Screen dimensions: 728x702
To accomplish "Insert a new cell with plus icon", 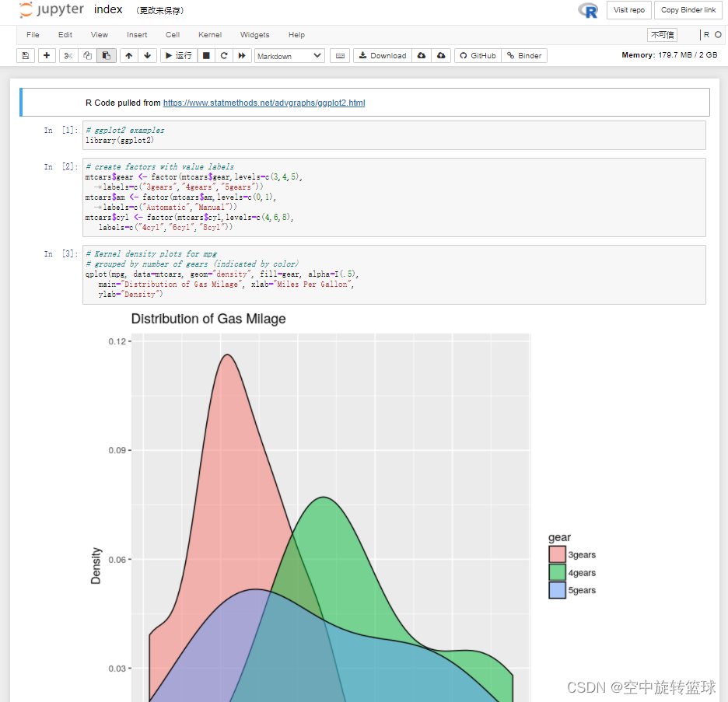I will [x=47, y=56].
